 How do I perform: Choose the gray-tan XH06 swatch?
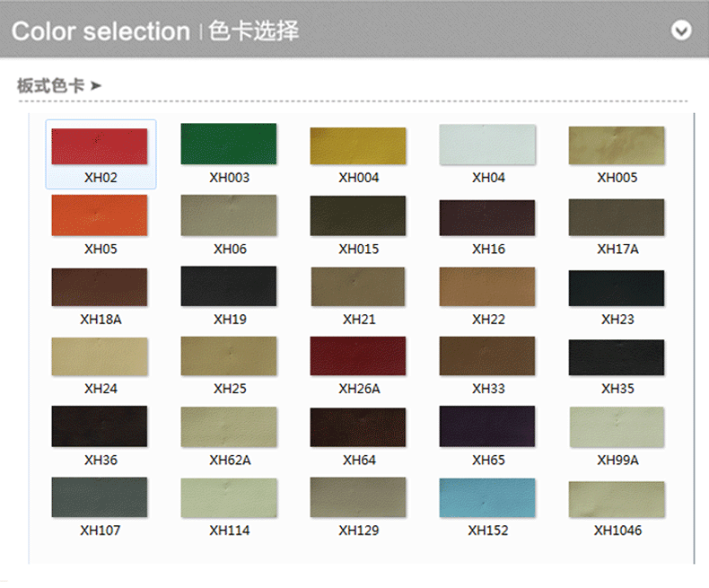[x=229, y=215]
